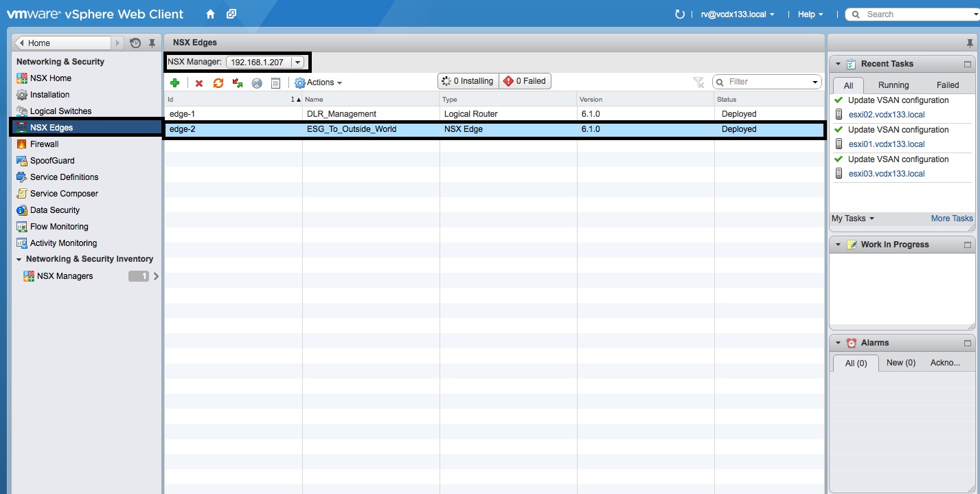Open the NSX Manager IP dropdown

coord(297,63)
